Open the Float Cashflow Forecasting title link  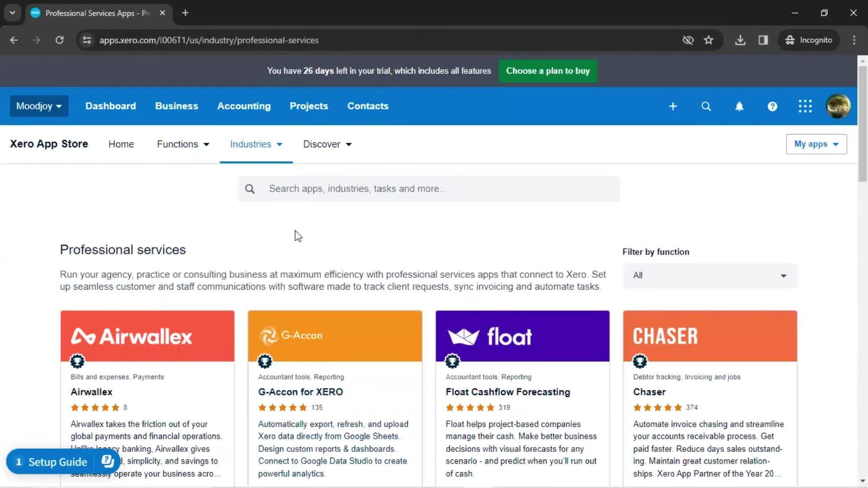point(508,392)
